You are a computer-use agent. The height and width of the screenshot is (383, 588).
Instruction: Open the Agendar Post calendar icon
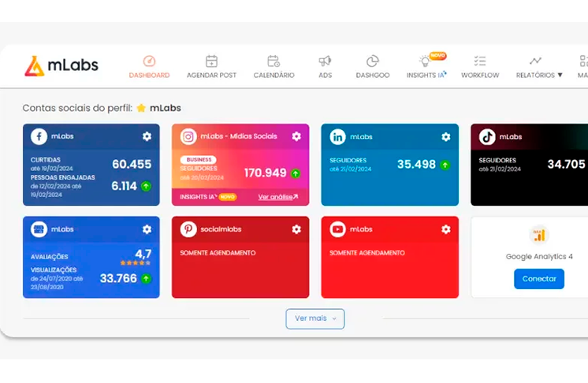pyautogui.click(x=211, y=61)
